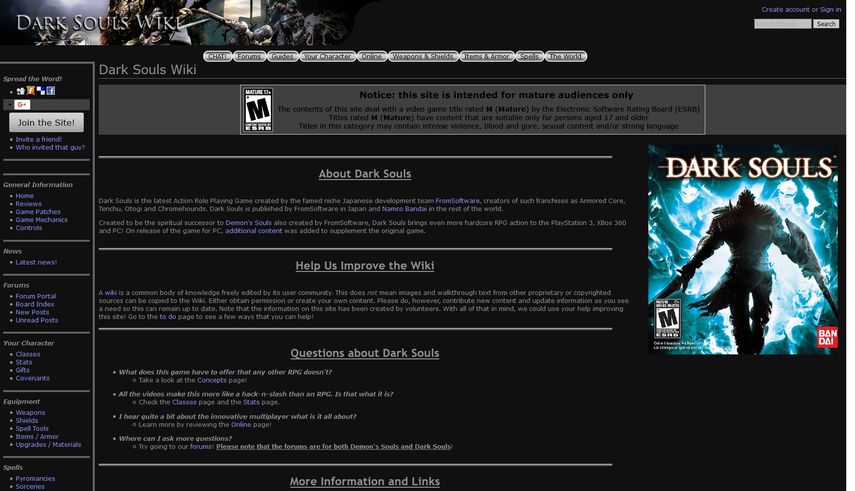The height and width of the screenshot is (491, 855).
Task: Open Gifts sidebar link
Action: click(22, 370)
